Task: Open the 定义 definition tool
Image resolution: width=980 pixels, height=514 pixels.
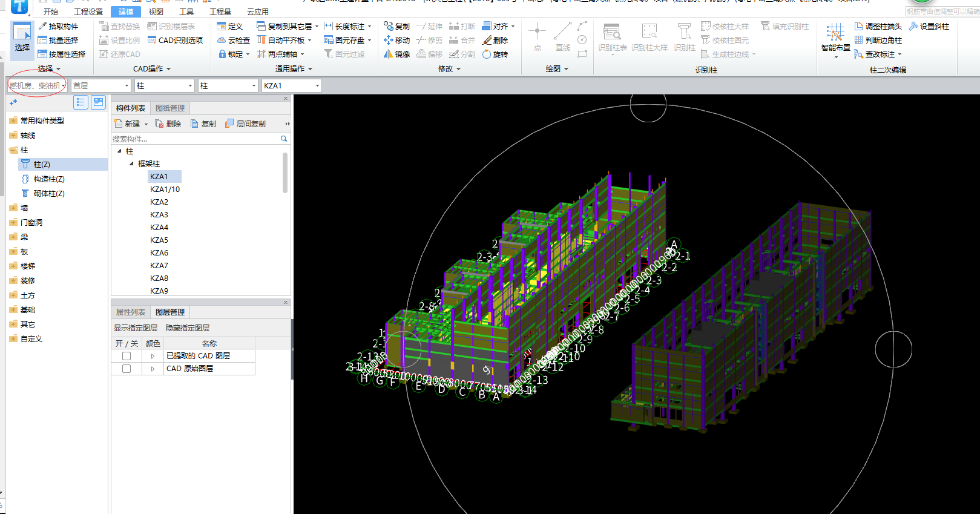Action: pyautogui.click(x=230, y=26)
